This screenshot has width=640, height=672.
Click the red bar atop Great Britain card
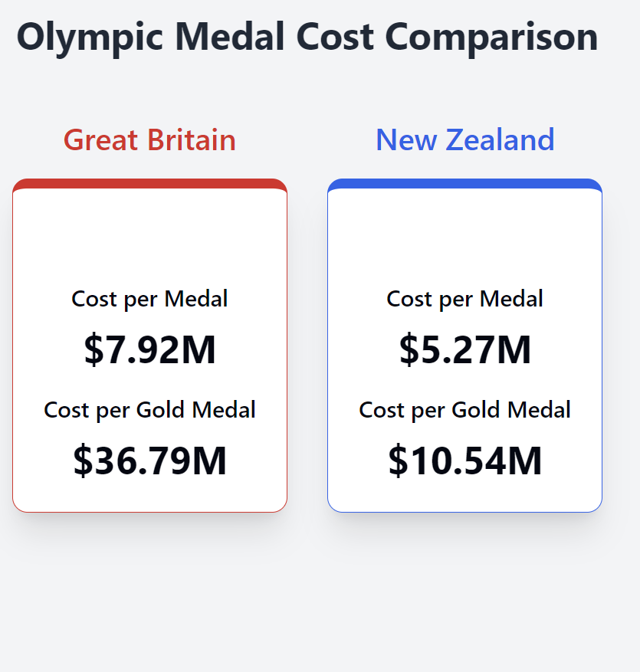[x=149, y=184]
